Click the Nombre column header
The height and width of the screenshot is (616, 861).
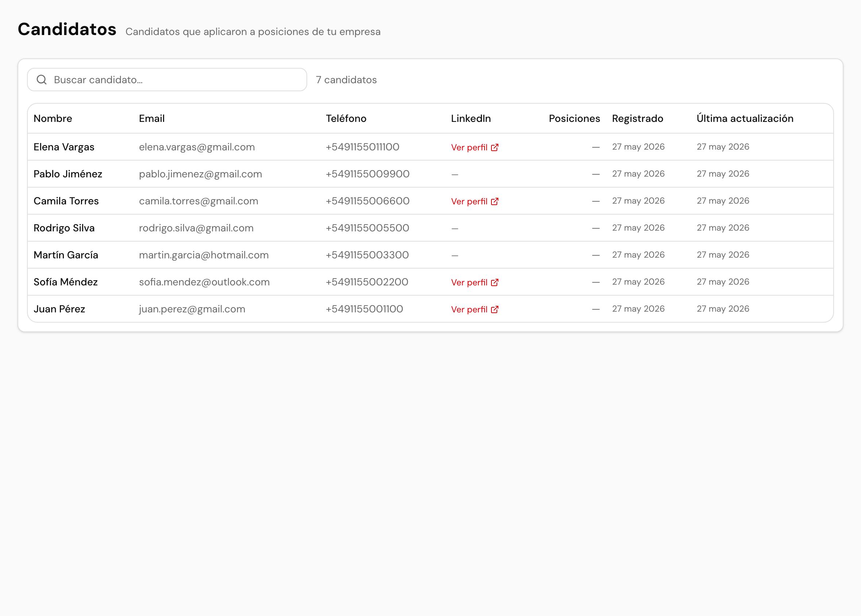tap(53, 118)
